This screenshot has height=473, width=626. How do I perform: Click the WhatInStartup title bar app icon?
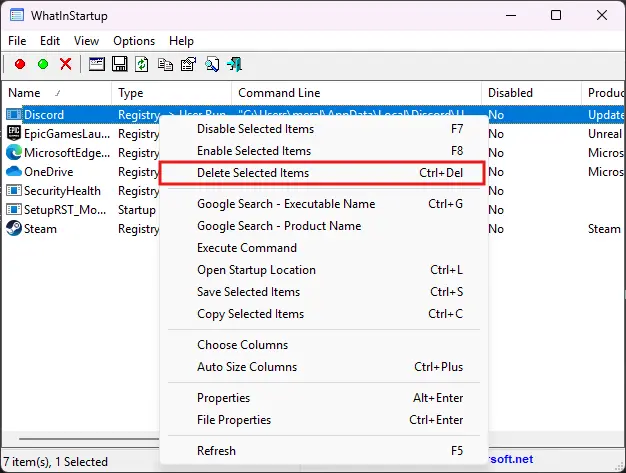(x=17, y=16)
